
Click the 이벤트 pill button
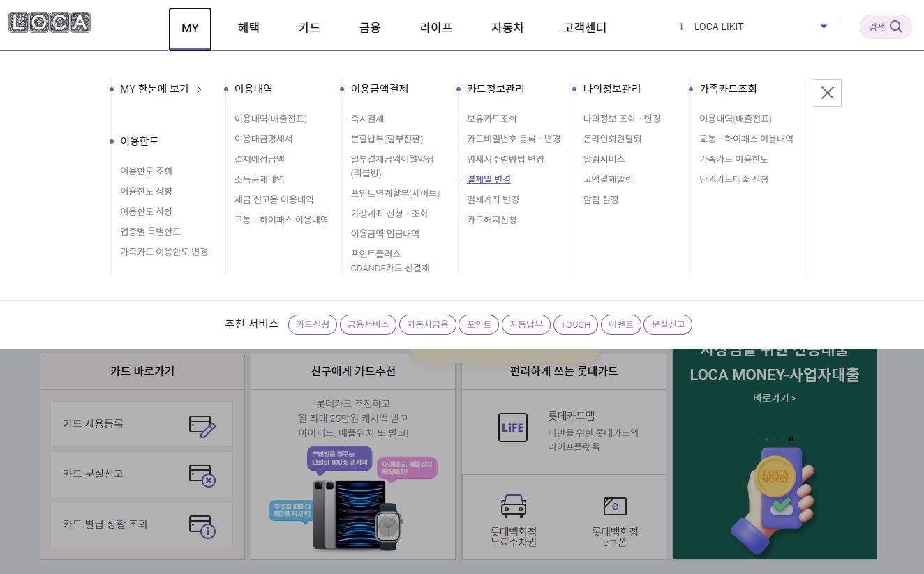pyautogui.click(x=620, y=324)
